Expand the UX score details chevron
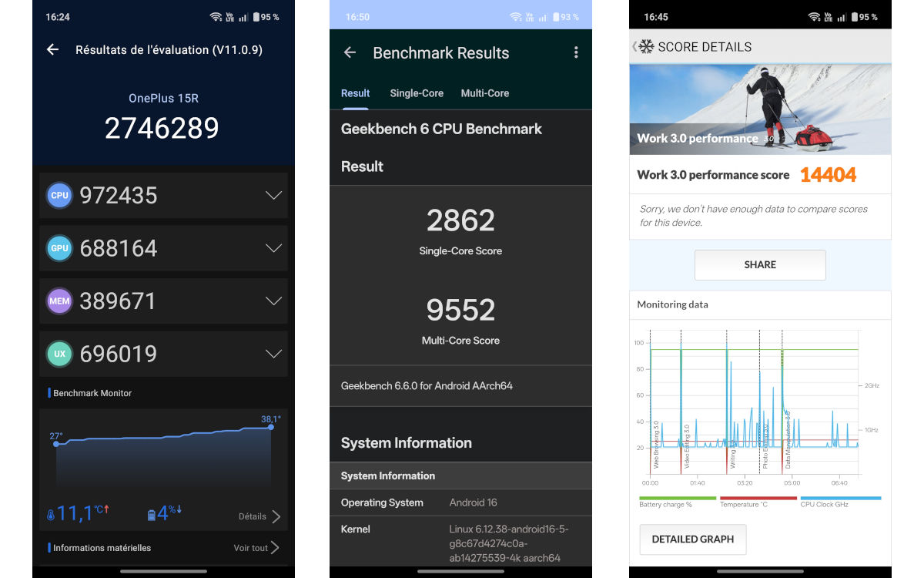 [273, 354]
